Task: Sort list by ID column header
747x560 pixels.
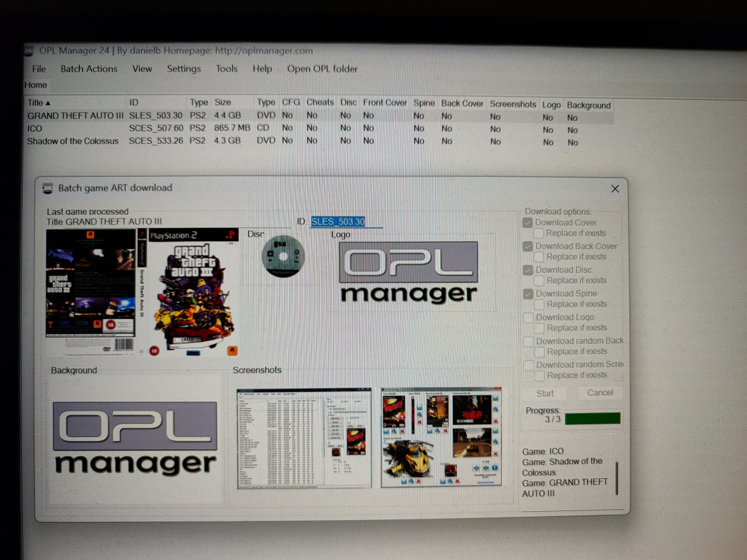Action: 156,103
